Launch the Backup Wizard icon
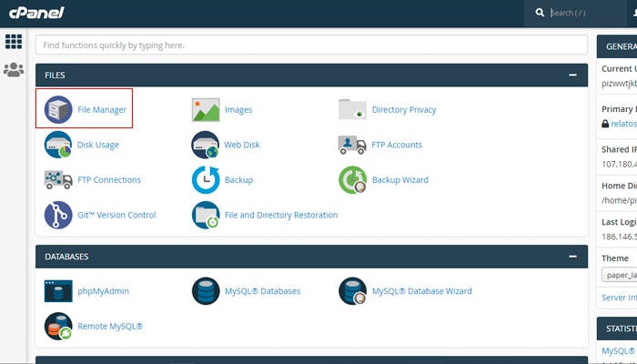The image size is (637, 364). 352,180
